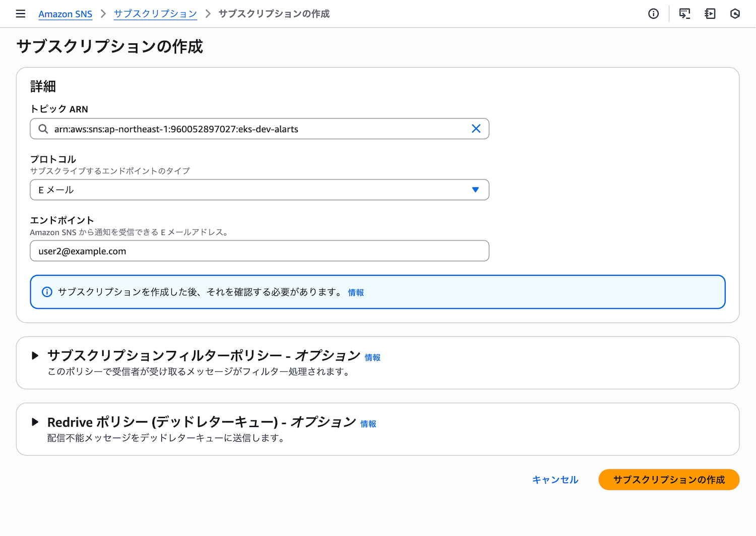Open the hexagon Amazon Q icon
Viewport: 756px width, 536px height.
point(735,14)
